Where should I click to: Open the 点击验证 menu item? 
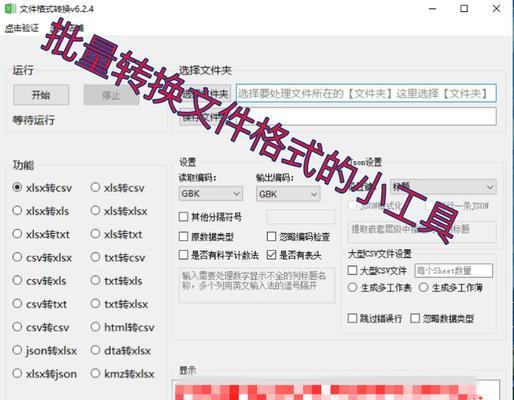(22, 28)
